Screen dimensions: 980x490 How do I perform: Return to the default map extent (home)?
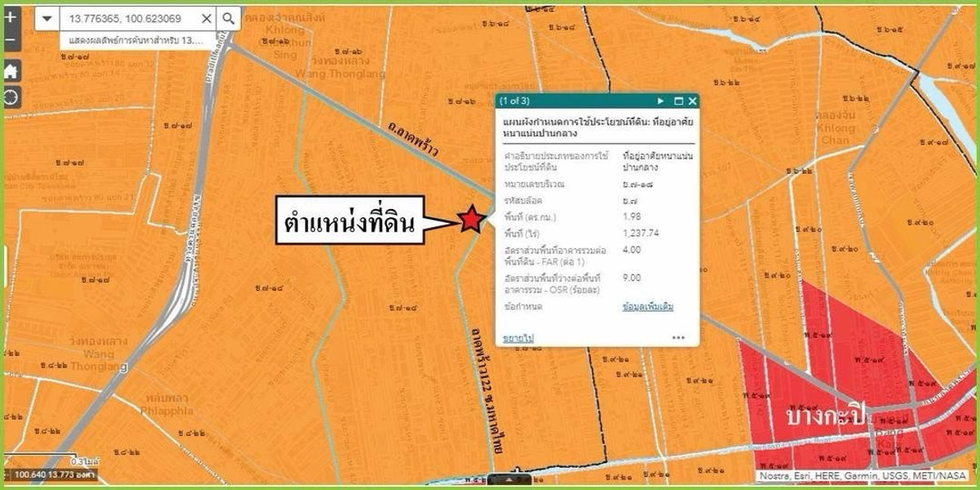[11, 71]
